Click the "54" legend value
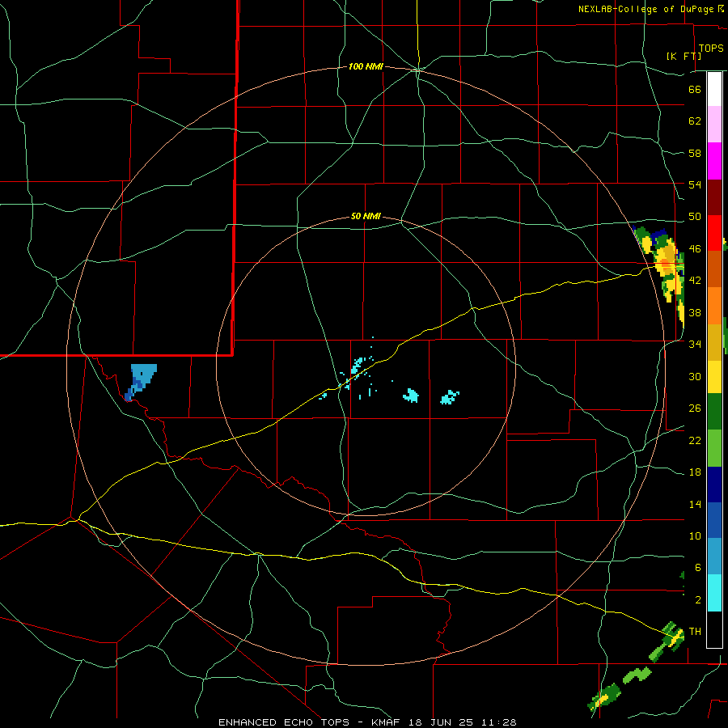The width and height of the screenshot is (728, 728). [695, 184]
